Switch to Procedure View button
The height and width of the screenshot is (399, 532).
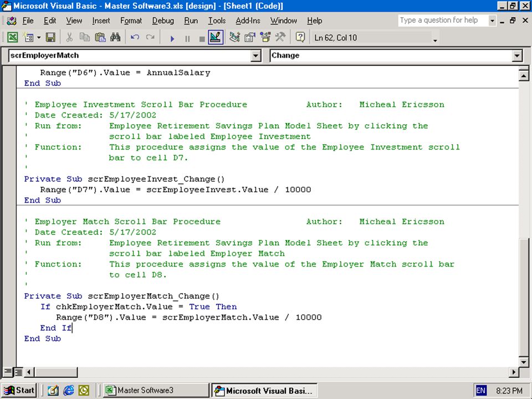click(x=8, y=372)
